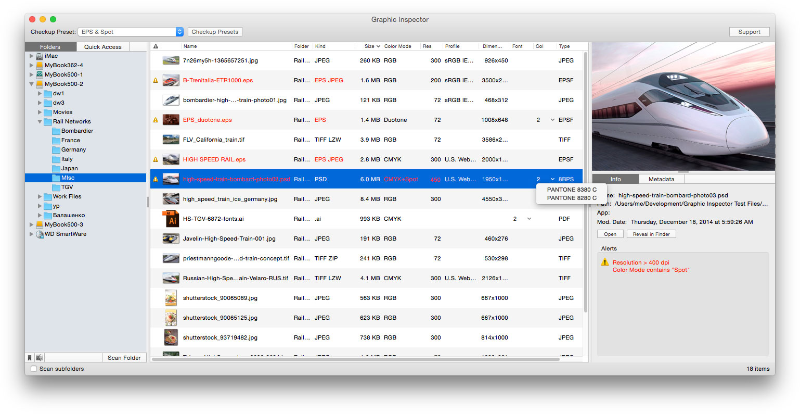Click the Illustrator icon for HS-TCV-6872-fonts.ai
800x414 pixels.
coord(171,218)
